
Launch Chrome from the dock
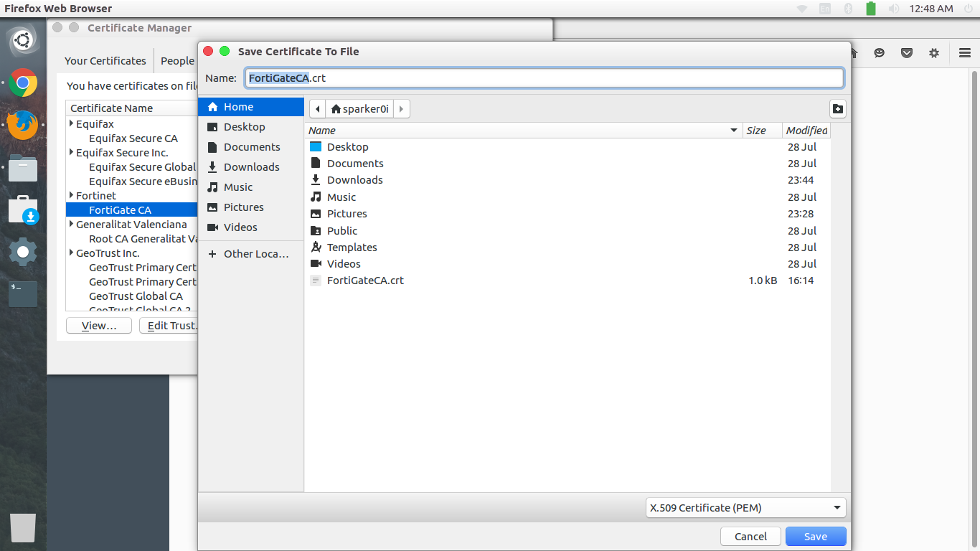click(x=22, y=83)
